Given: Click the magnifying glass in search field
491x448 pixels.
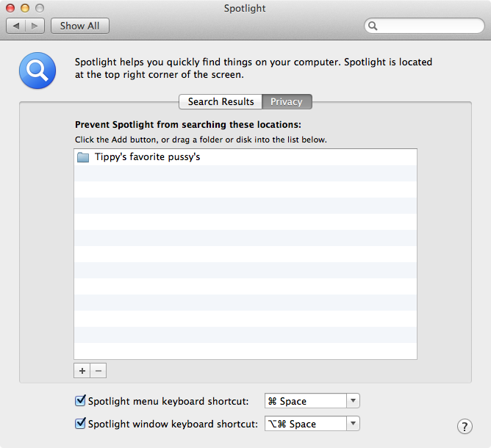Looking at the screenshot, I should coord(373,26).
